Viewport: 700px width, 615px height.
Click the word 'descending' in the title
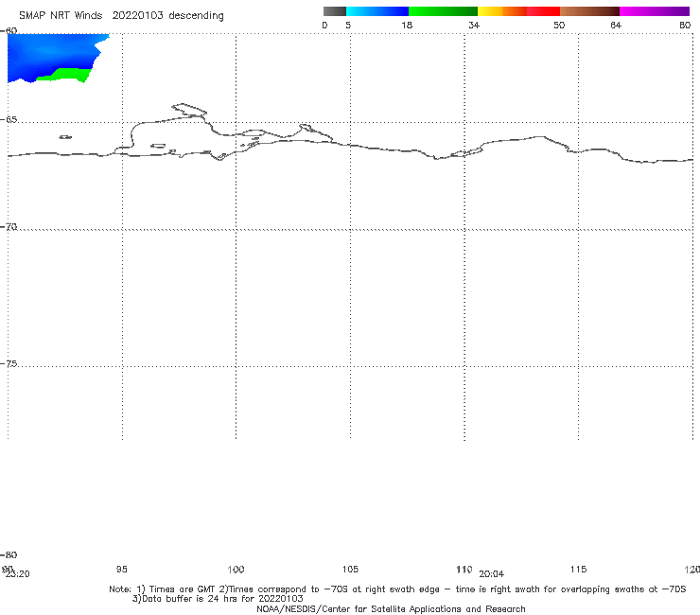pos(196,16)
